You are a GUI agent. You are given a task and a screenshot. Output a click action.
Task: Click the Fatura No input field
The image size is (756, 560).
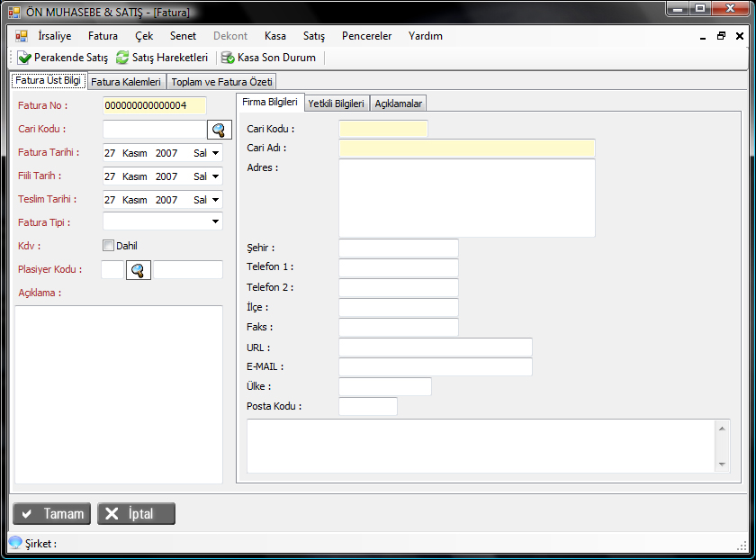154,106
